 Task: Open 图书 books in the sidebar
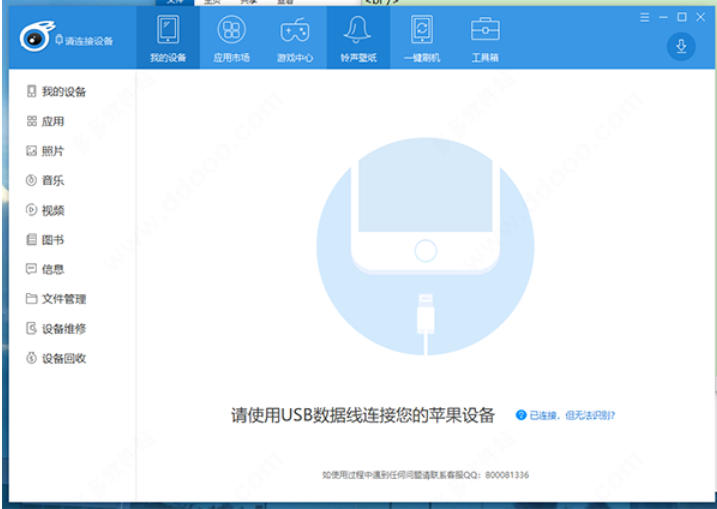click(45, 240)
